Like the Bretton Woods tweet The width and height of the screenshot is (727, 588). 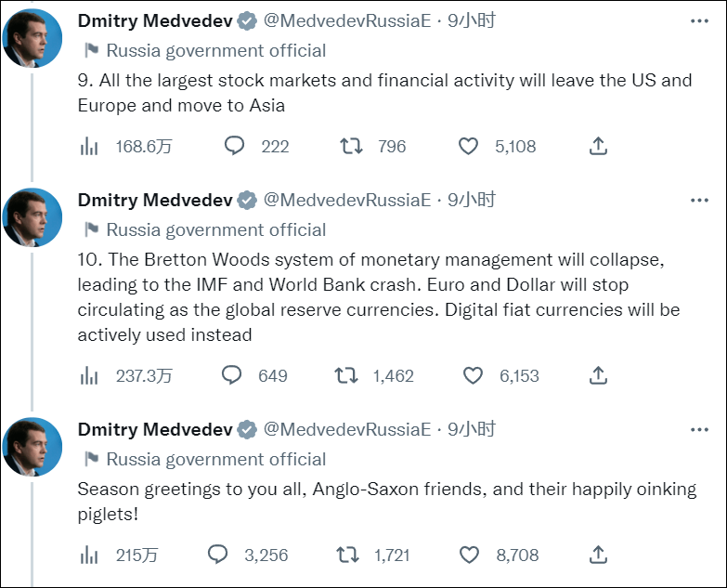click(x=473, y=375)
